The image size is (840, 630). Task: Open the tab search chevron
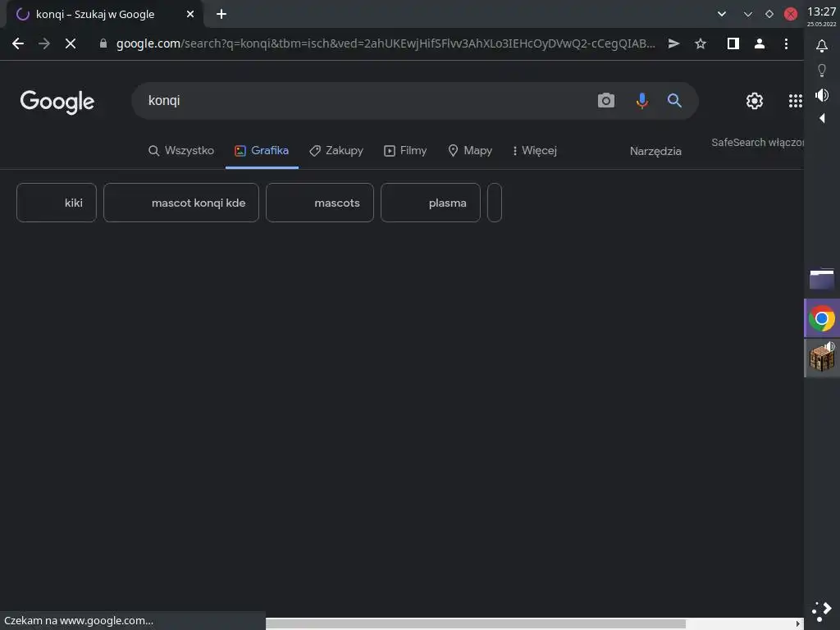click(x=722, y=14)
